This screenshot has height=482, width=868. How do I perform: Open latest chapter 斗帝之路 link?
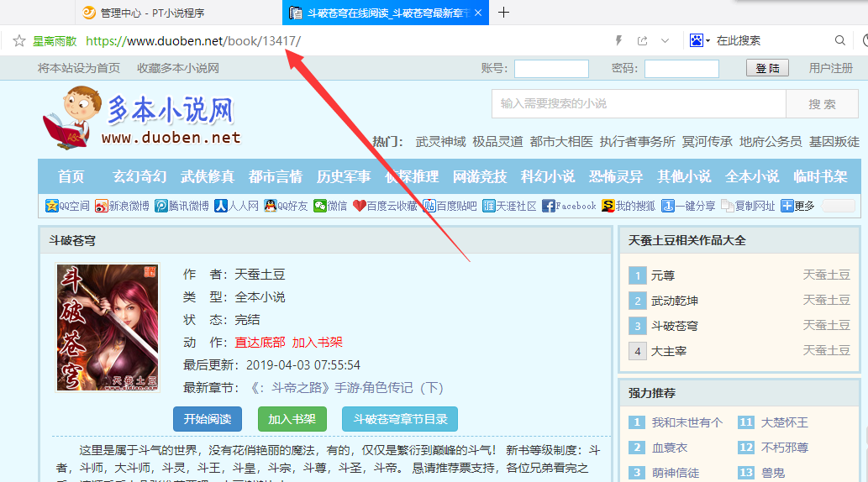(346, 388)
